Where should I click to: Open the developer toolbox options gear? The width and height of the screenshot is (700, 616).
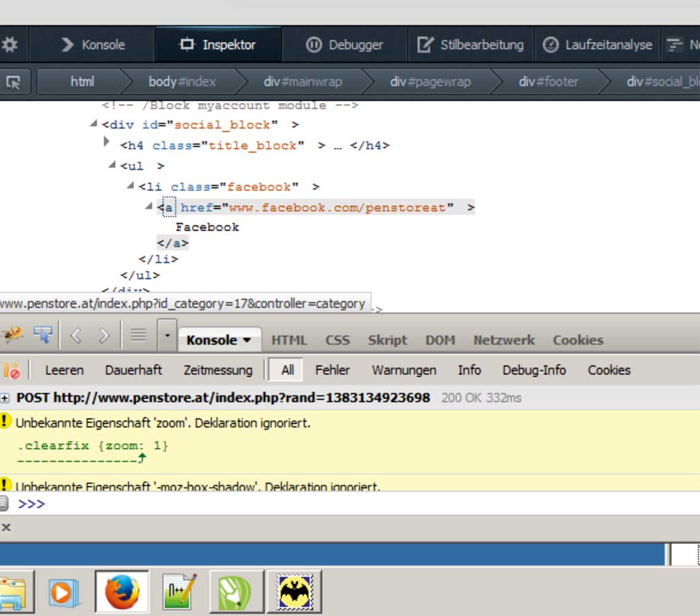click(10, 45)
